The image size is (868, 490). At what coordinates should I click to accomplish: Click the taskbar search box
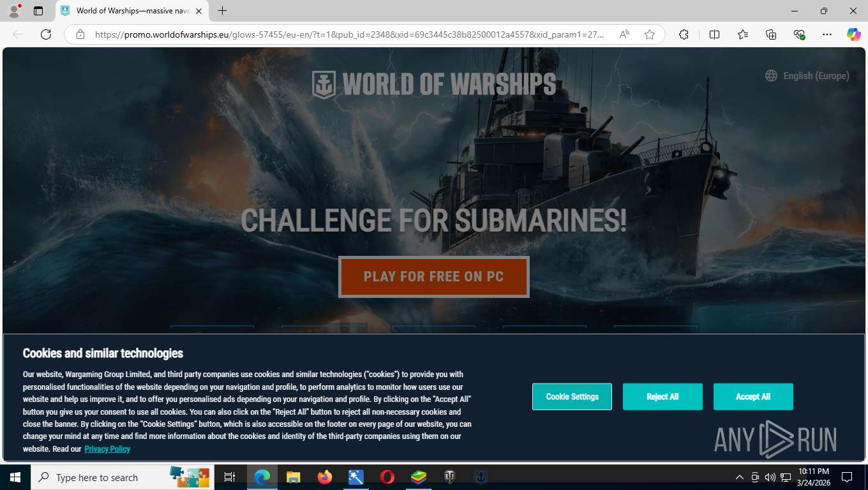click(122, 477)
